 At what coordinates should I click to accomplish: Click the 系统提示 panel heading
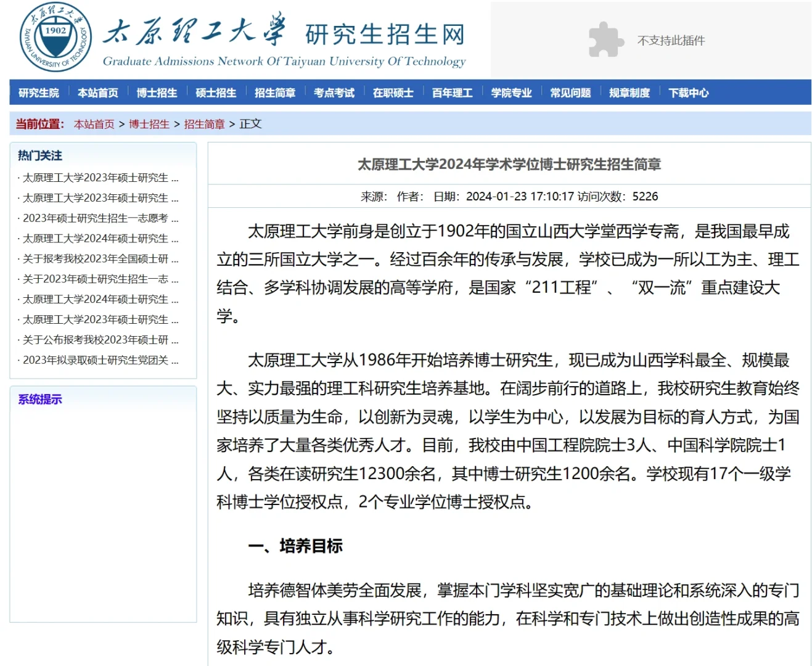pyautogui.click(x=40, y=399)
